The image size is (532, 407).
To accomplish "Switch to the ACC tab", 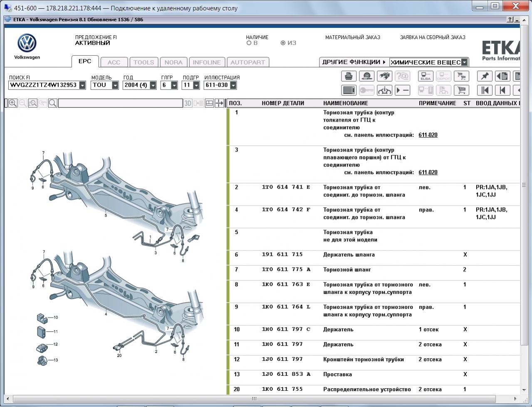I will coord(114,62).
